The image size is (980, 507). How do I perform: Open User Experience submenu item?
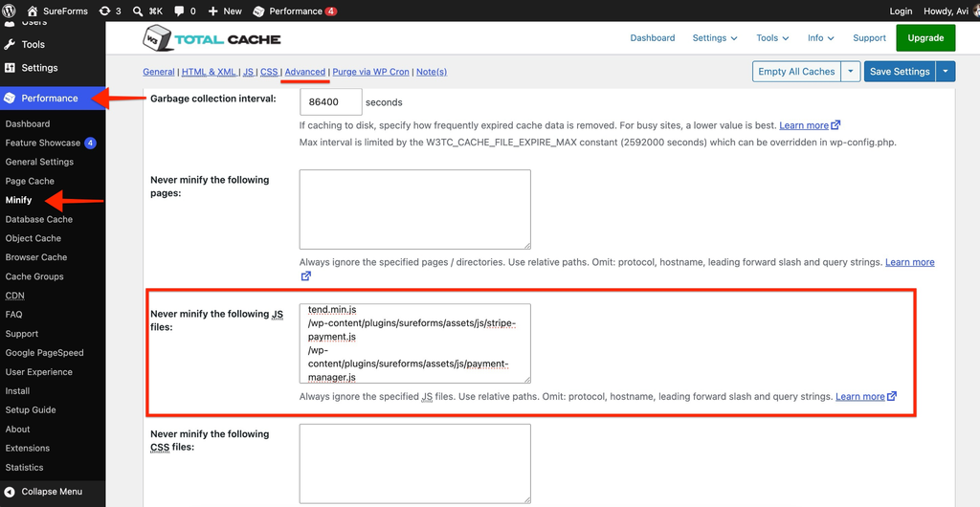pos(38,372)
